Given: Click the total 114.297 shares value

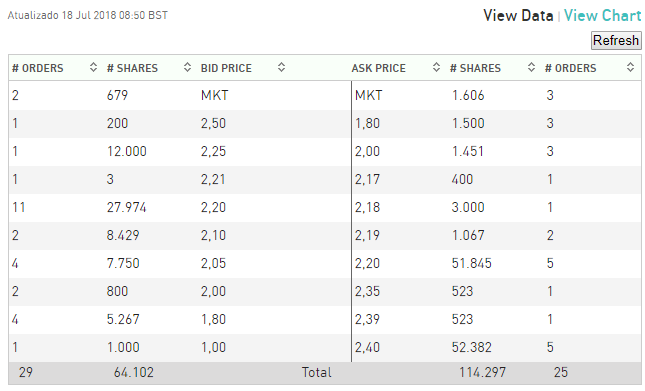Looking at the screenshot, I should pyautogui.click(x=482, y=372).
